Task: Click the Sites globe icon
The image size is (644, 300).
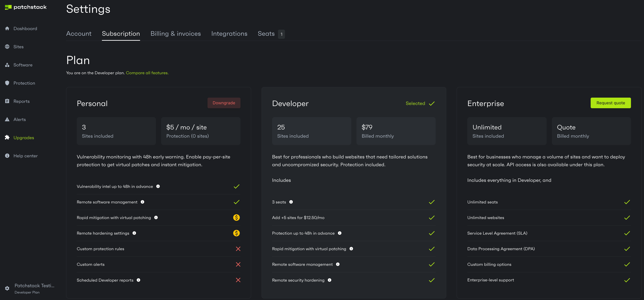Action: 7,47
